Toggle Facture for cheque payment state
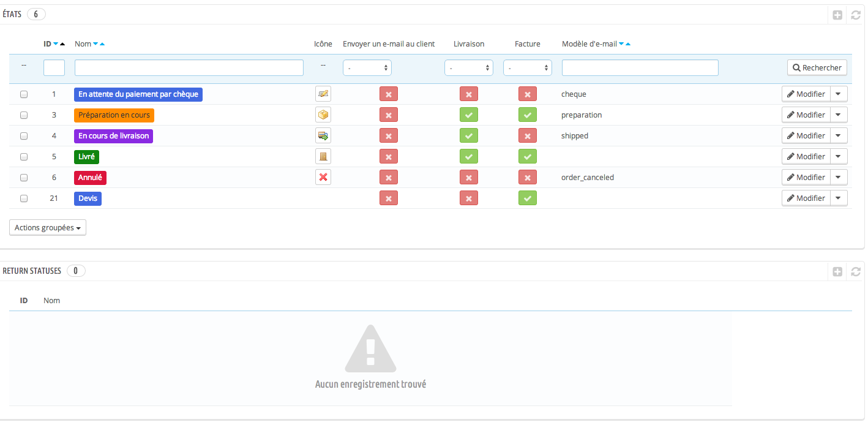Screen dimensions: 868x441 (528, 94)
